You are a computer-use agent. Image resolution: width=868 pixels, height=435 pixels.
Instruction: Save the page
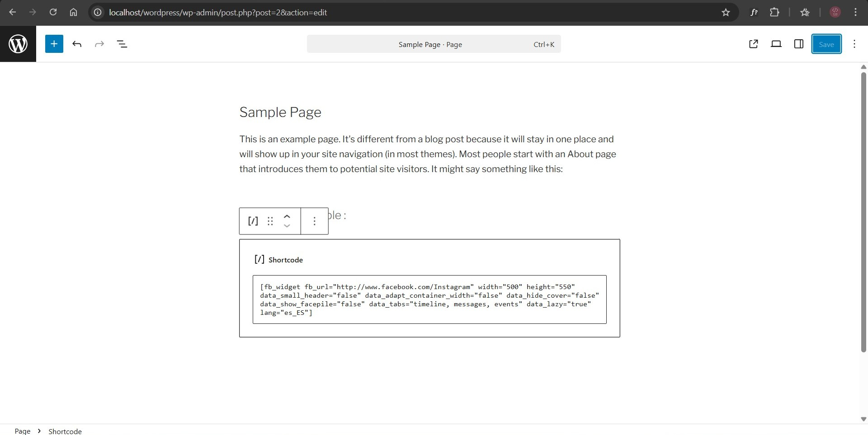(826, 44)
